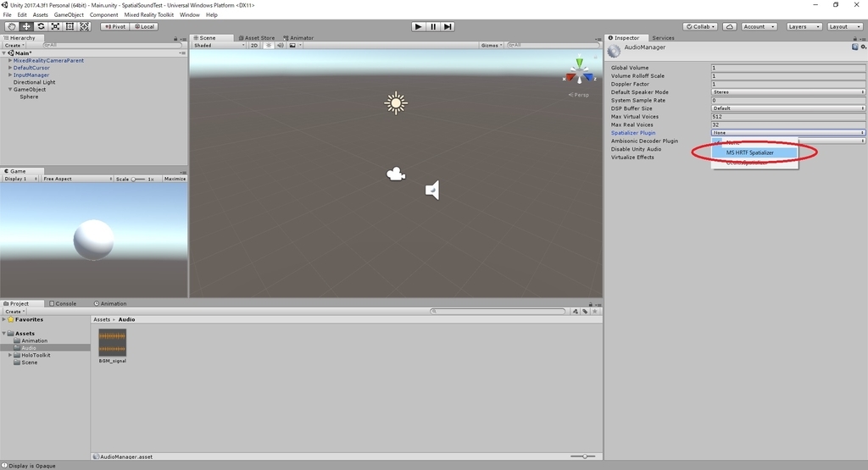
Task: Adjust Project thumbnail size slider
Action: pyautogui.click(x=583, y=456)
